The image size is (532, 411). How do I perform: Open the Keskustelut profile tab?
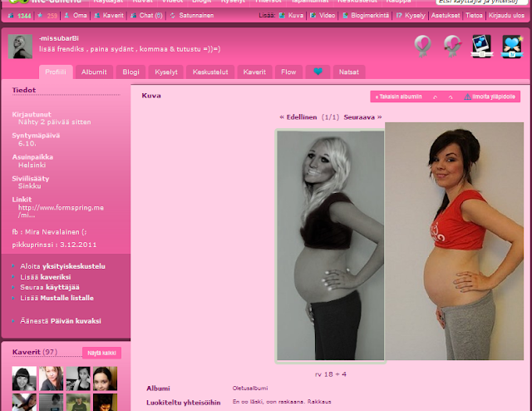click(210, 72)
